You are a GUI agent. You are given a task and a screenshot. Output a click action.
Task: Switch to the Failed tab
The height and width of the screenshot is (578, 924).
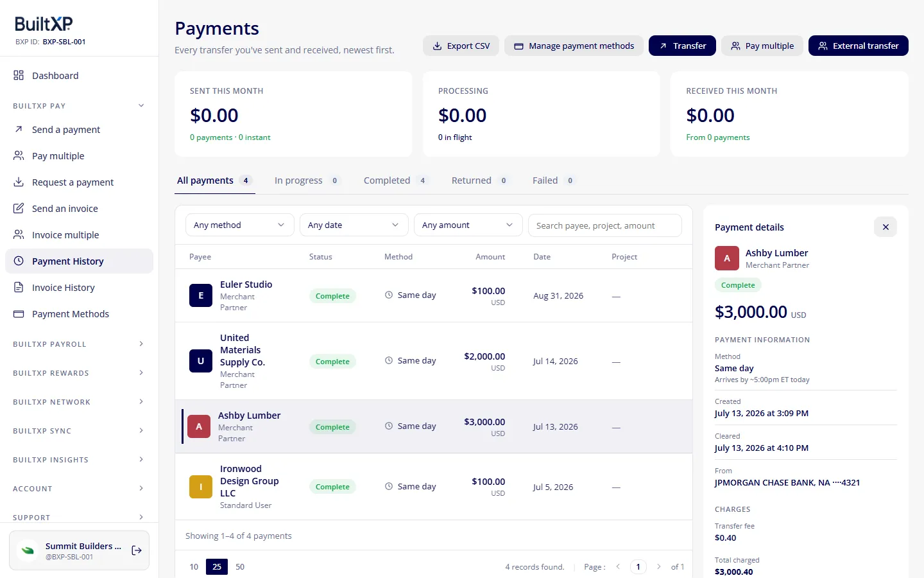pos(554,180)
